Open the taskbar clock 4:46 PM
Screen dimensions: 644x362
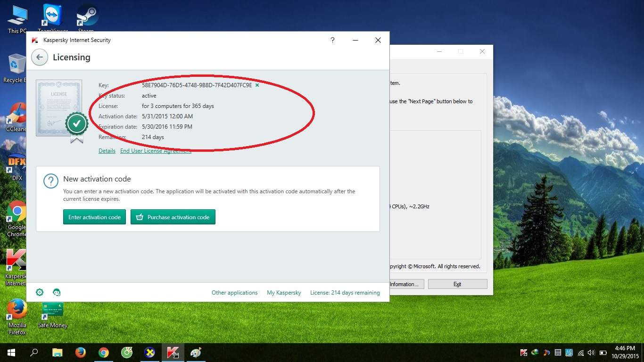(625, 353)
